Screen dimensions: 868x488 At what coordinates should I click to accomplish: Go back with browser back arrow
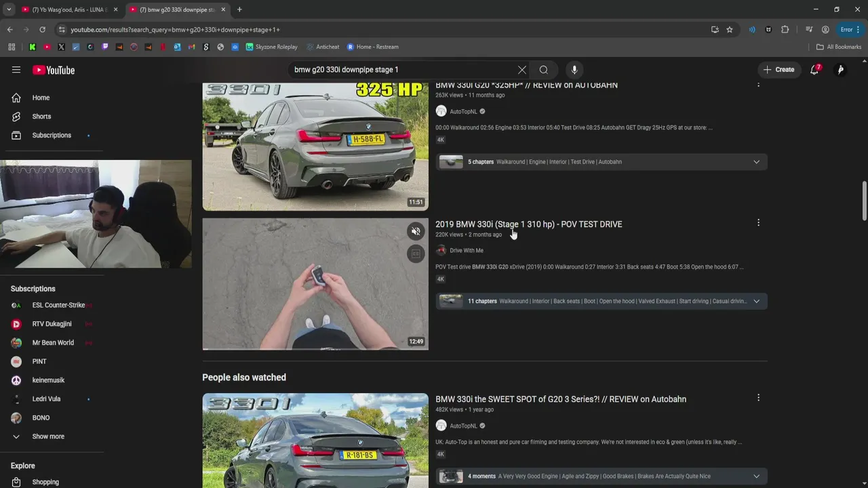pyautogui.click(x=9, y=30)
